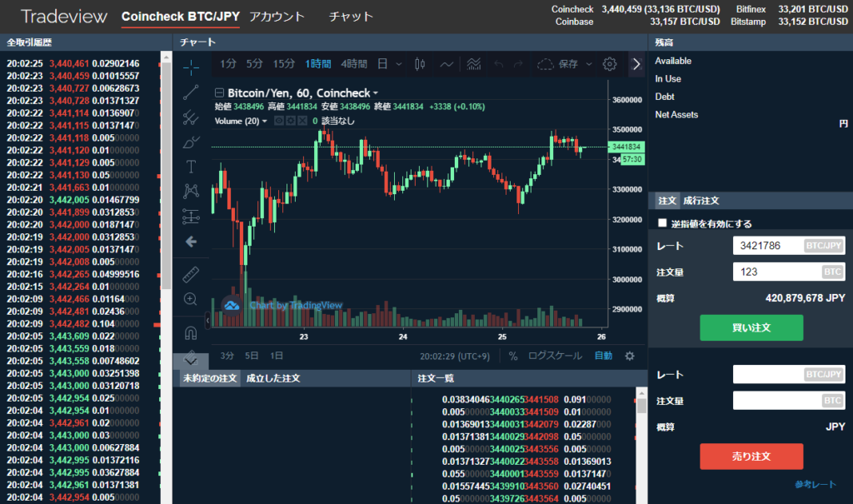Open the save layout dropdown arrow

[x=589, y=64]
